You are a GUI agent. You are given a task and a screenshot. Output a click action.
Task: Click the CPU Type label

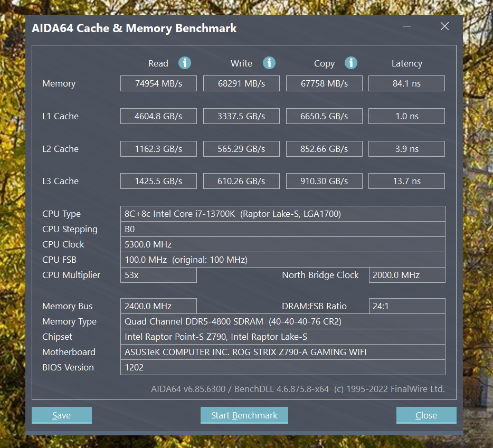pos(61,214)
